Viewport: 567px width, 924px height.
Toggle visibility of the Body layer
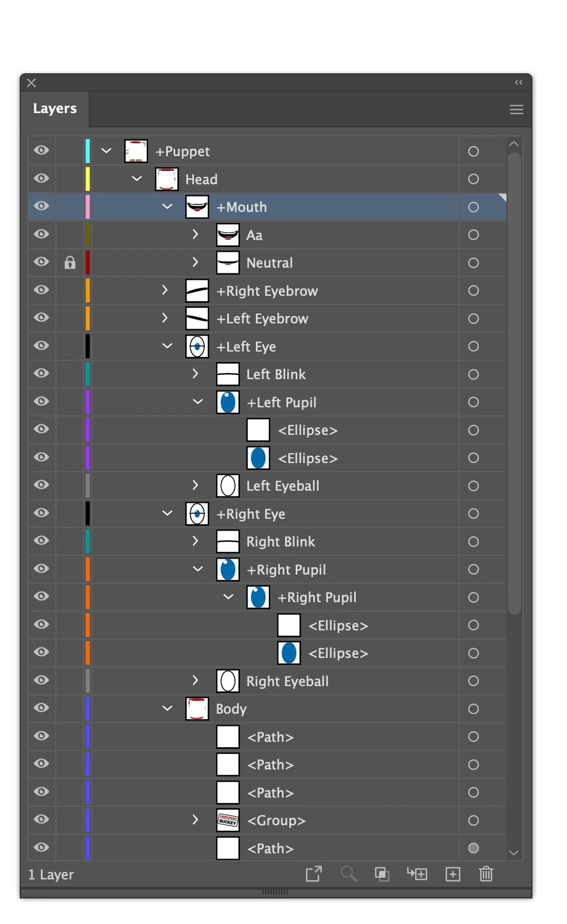[x=41, y=708]
